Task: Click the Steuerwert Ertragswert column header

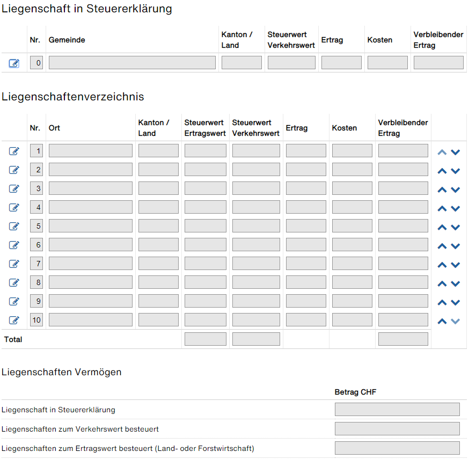Action: (x=205, y=128)
